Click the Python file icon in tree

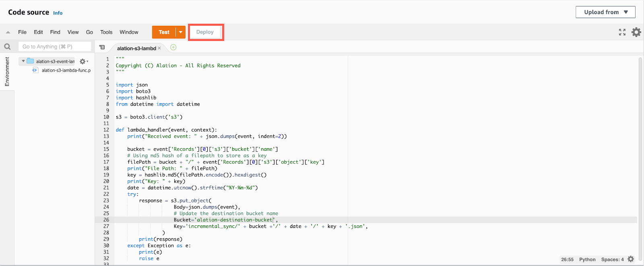pyautogui.click(x=35, y=70)
